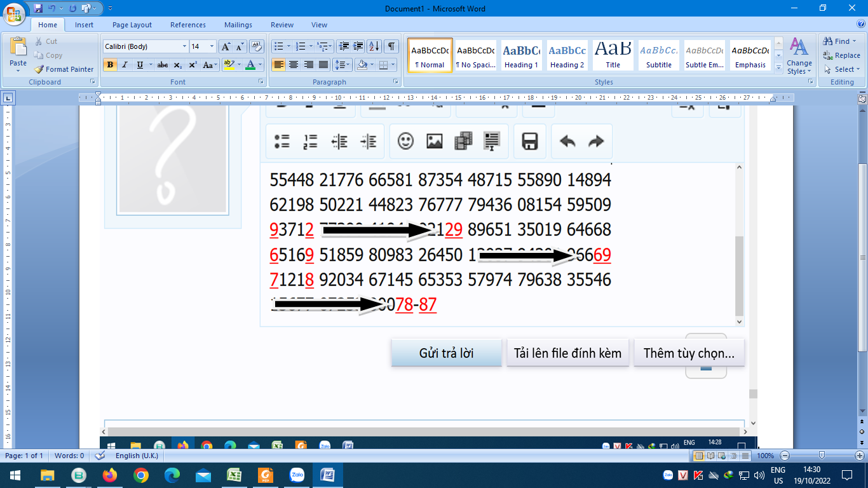Toggle Align Text Left button

tap(278, 65)
